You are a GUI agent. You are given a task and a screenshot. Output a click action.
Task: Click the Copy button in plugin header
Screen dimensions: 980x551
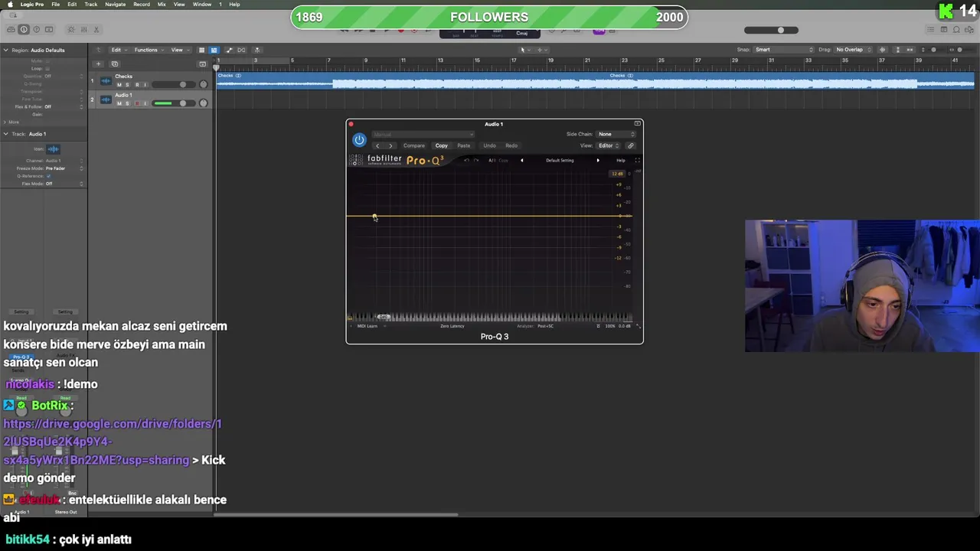click(442, 145)
